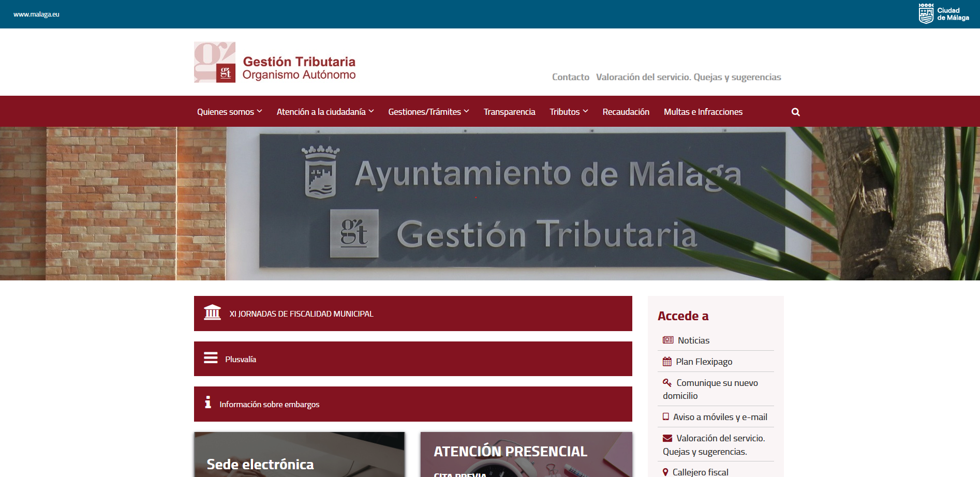
Task: Click the Ayuntamiento de Málaga hero banner image
Action: 490,203
